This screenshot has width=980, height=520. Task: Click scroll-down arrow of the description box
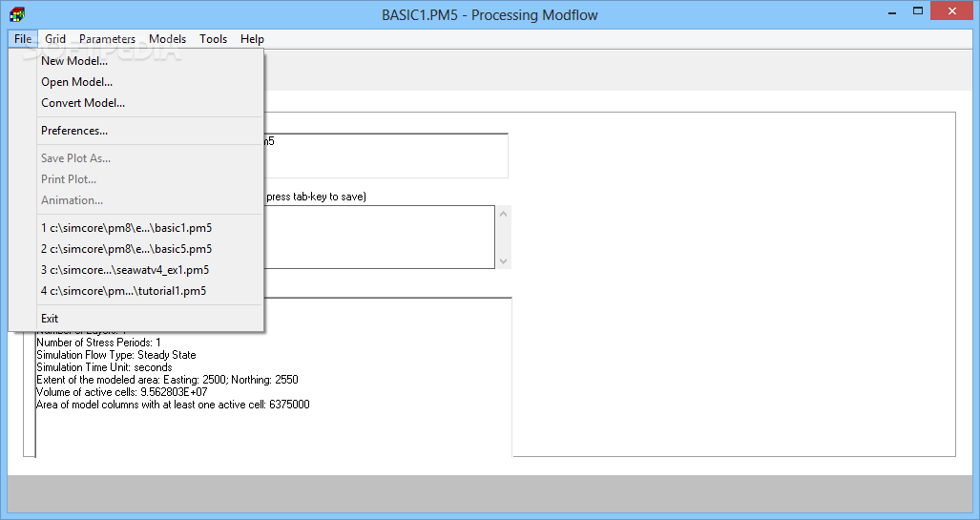[503, 261]
